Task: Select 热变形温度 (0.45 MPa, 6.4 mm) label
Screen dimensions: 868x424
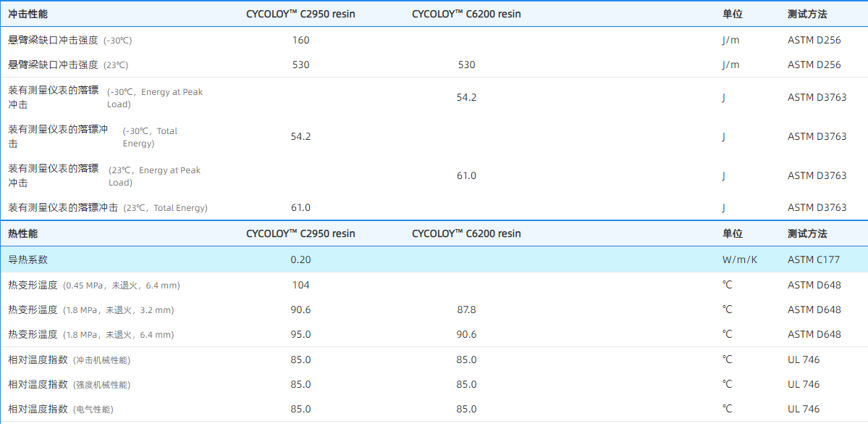Action: pyautogui.click(x=94, y=286)
